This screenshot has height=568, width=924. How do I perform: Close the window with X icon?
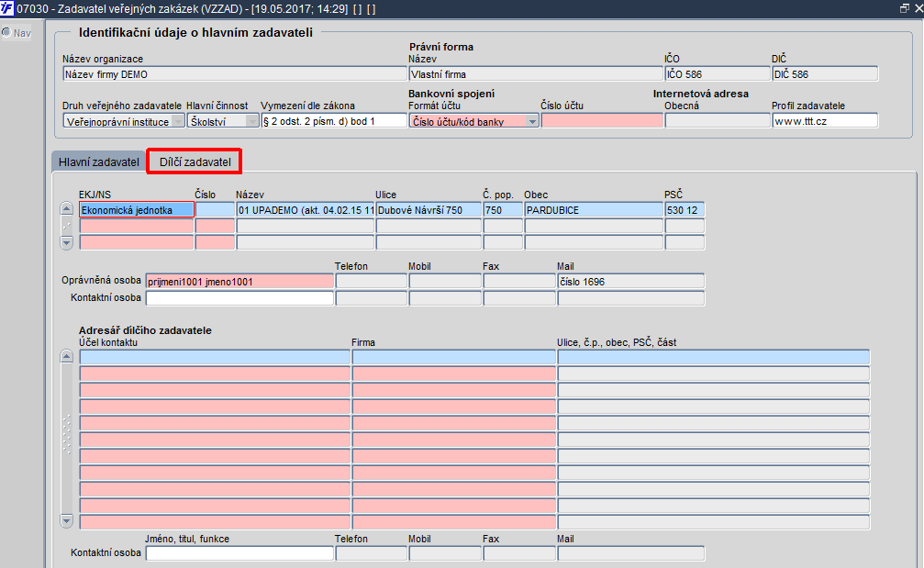pos(918,8)
